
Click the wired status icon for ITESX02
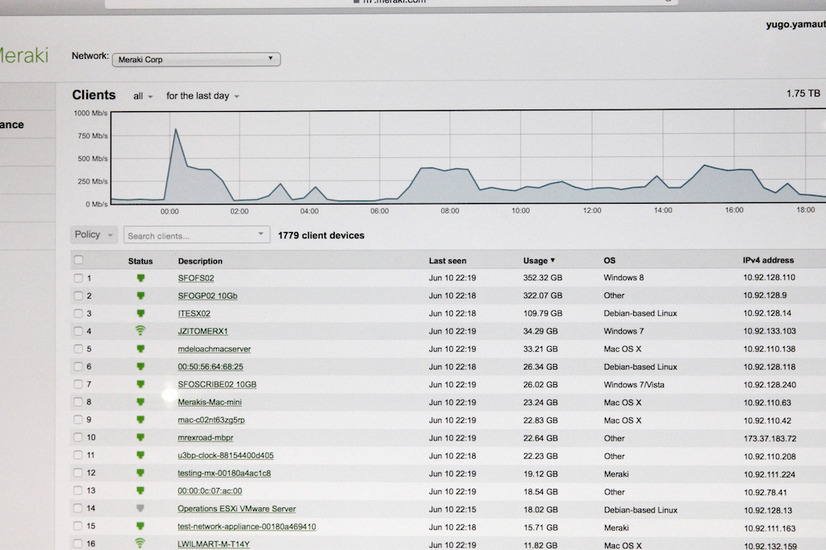click(140, 313)
